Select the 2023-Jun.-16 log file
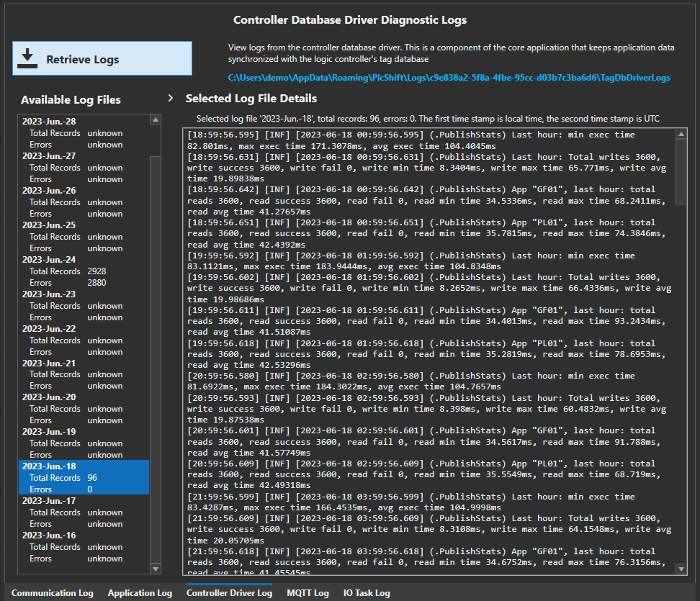Viewport: 700px width, 601px height. (84, 546)
